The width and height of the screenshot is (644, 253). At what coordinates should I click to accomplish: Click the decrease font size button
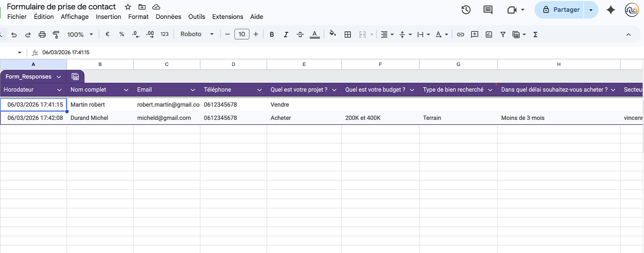[227, 34]
